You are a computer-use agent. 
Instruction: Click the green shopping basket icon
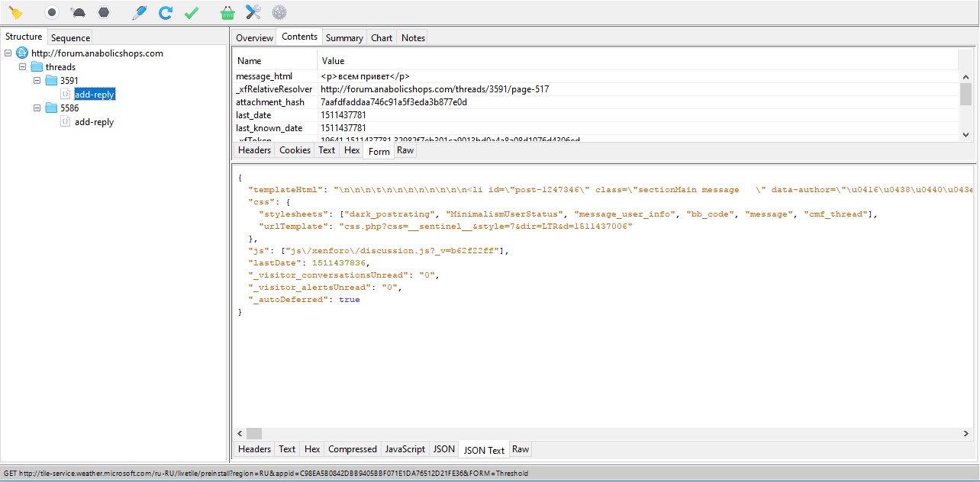click(227, 12)
